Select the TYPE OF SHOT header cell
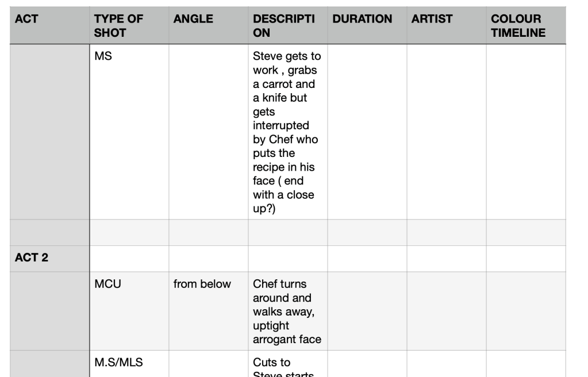The image size is (588, 377). 129,26
